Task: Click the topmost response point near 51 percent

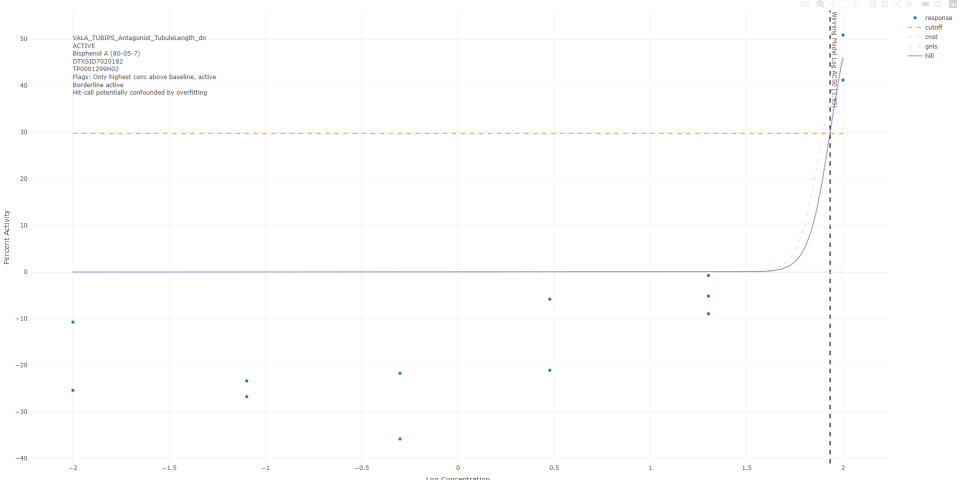Action: pos(843,35)
